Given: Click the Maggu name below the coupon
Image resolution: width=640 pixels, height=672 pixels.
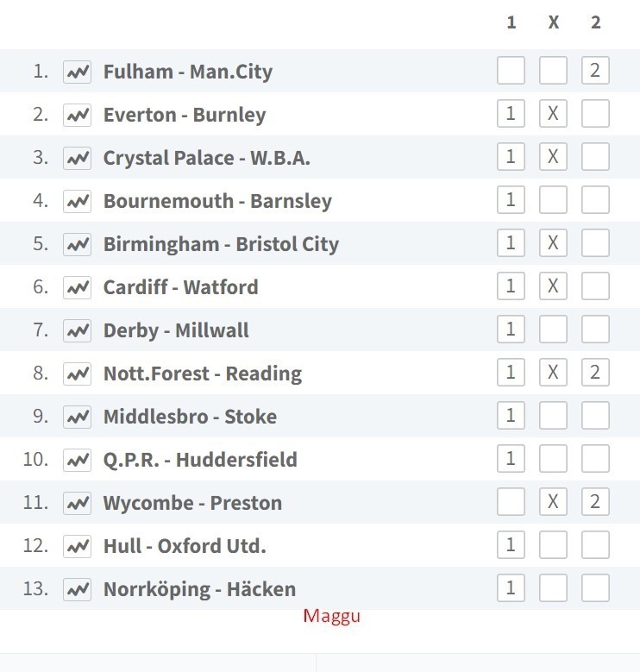Looking at the screenshot, I should coord(332,616).
